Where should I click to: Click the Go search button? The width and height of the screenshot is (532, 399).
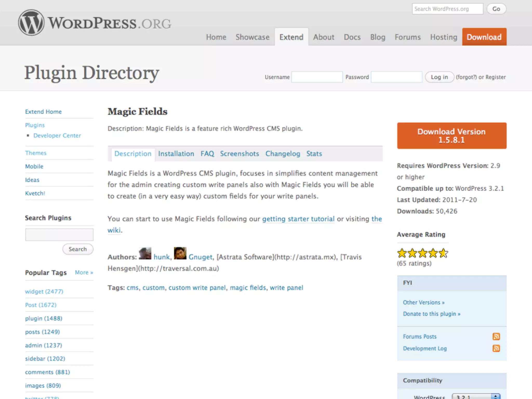pos(496,9)
